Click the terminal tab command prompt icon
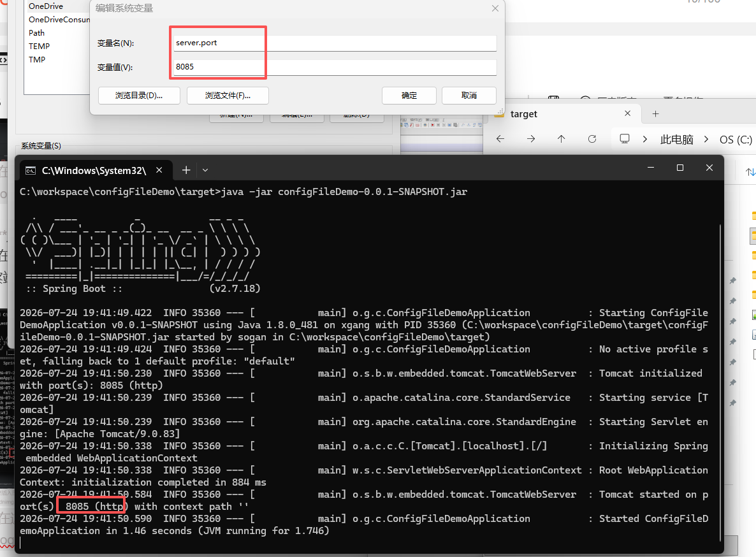Viewport: 756px width, 557px height. [x=31, y=171]
